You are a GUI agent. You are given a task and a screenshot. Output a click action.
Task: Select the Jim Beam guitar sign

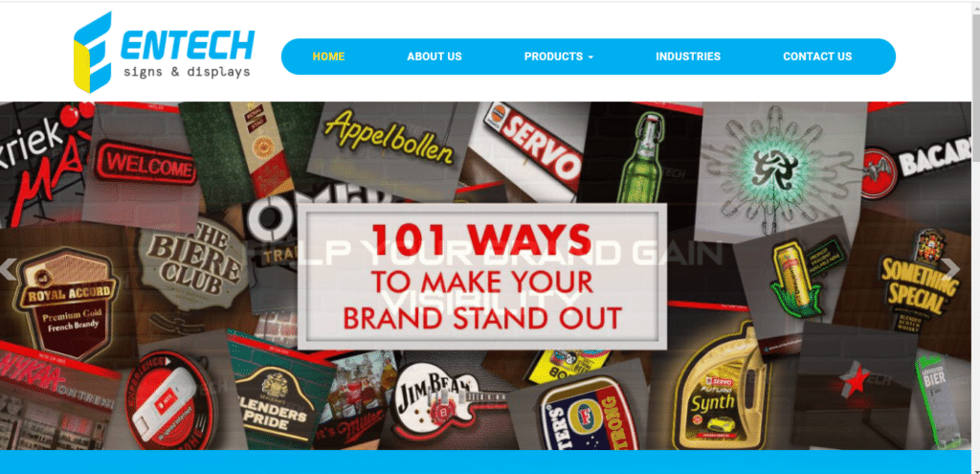coord(447,400)
